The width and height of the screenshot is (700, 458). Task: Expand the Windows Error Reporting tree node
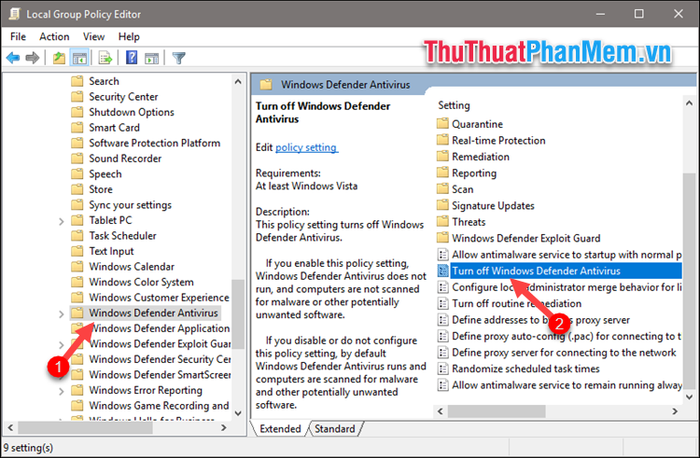61,391
